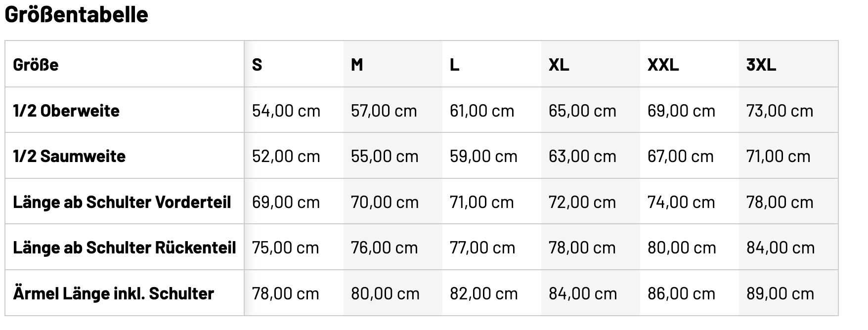Click the M size column header

pyautogui.click(x=357, y=65)
